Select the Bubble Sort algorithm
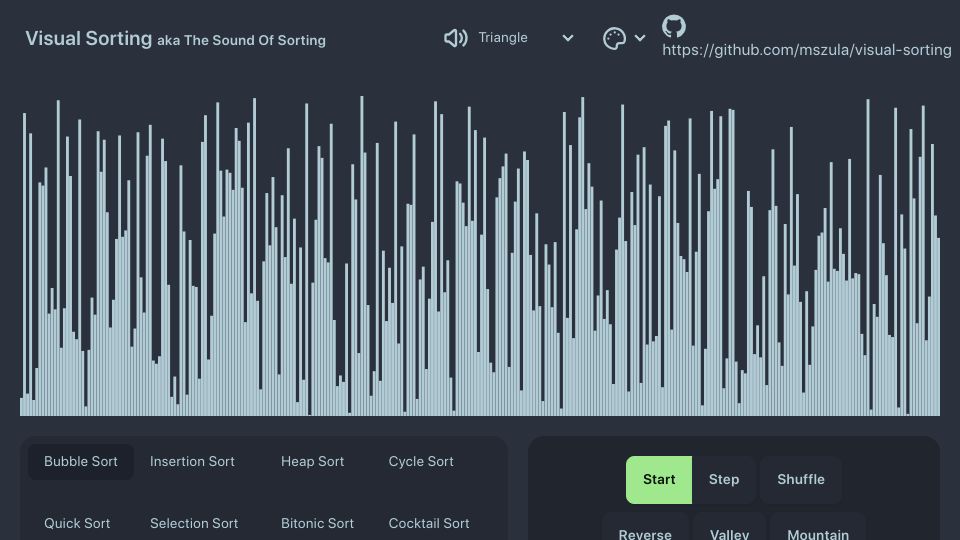 click(81, 462)
